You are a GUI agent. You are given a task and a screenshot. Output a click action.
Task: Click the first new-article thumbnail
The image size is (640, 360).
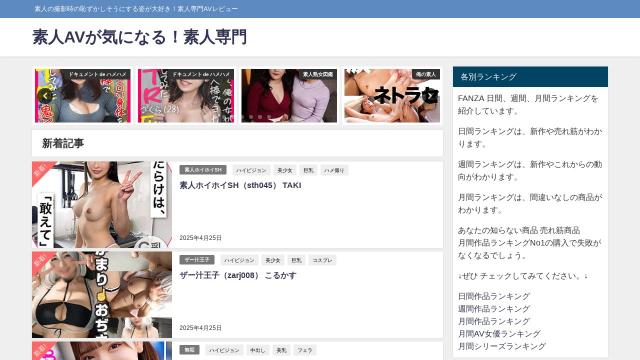click(102, 204)
